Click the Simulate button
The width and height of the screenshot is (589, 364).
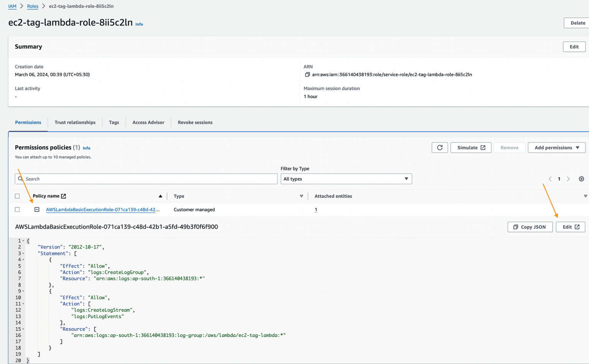[471, 148]
